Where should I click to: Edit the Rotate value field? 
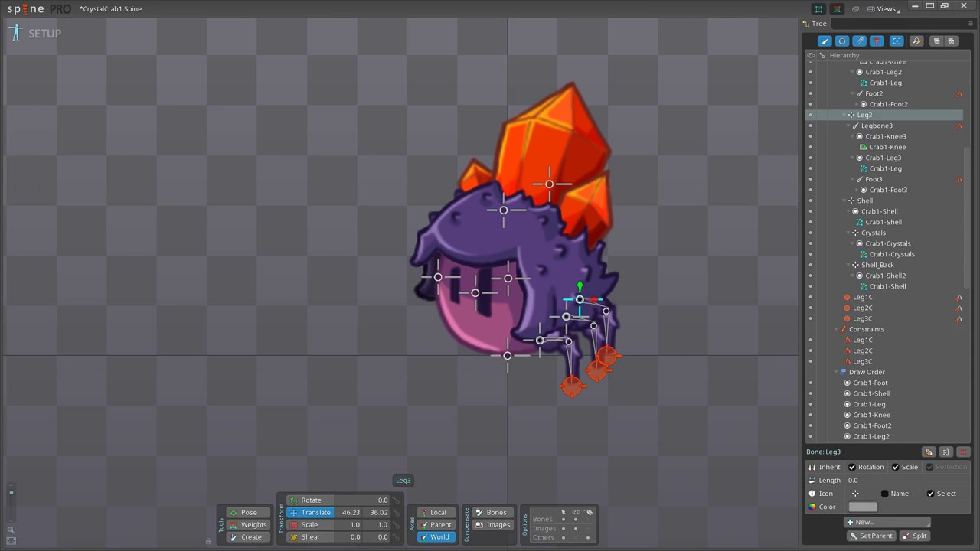coord(362,500)
